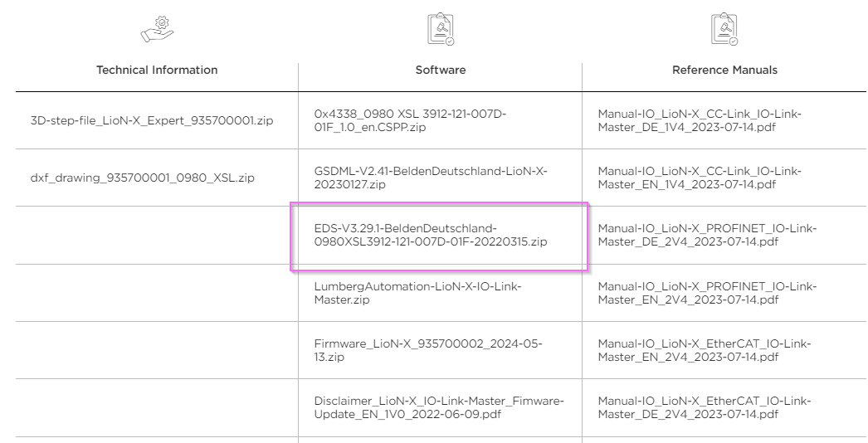Viewport: 868px width, 443px height.
Task: Select the Reference Manuals column header
Action: [x=724, y=71]
